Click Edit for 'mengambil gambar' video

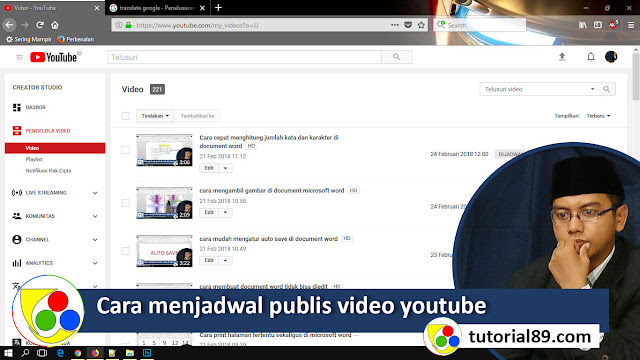tap(209, 212)
